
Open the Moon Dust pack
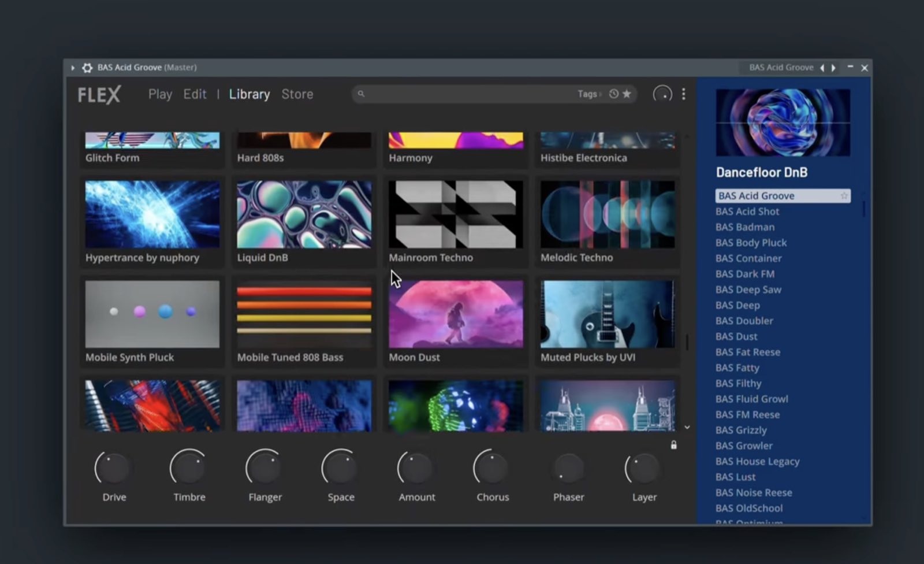[456, 322]
